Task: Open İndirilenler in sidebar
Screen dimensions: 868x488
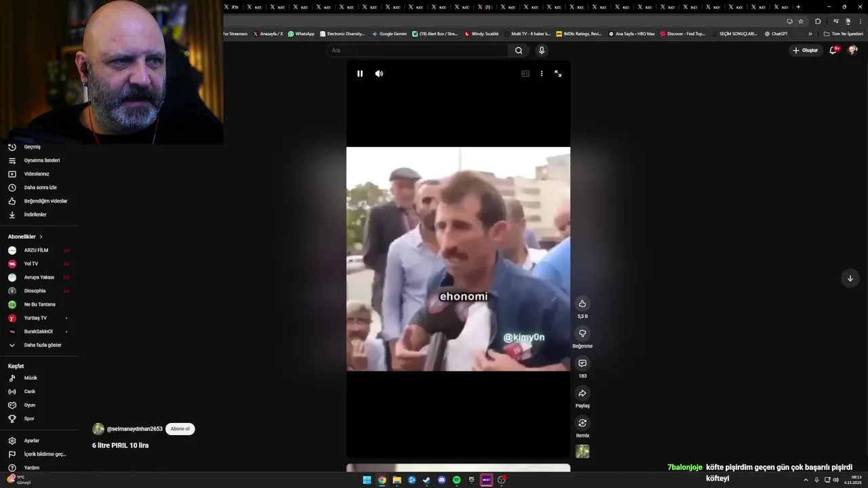Action: tap(35, 215)
